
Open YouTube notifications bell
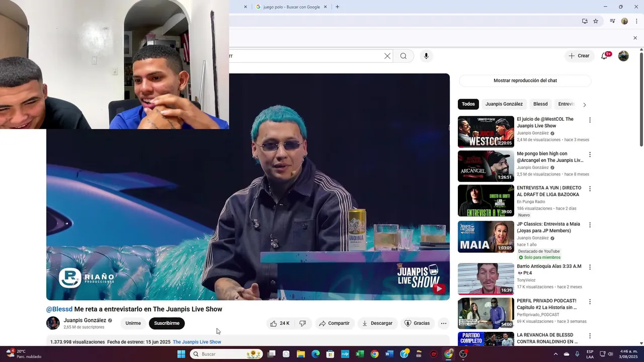pyautogui.click(x=605, y=56)
